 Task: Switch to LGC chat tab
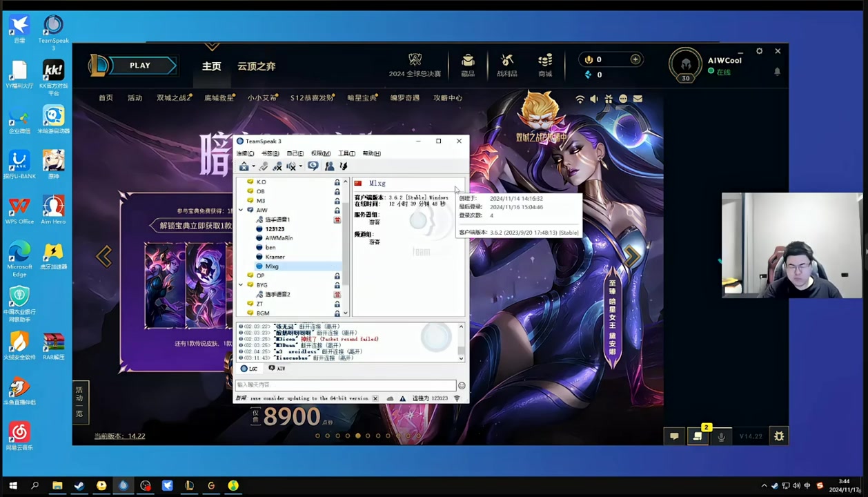tap(249, 369)
